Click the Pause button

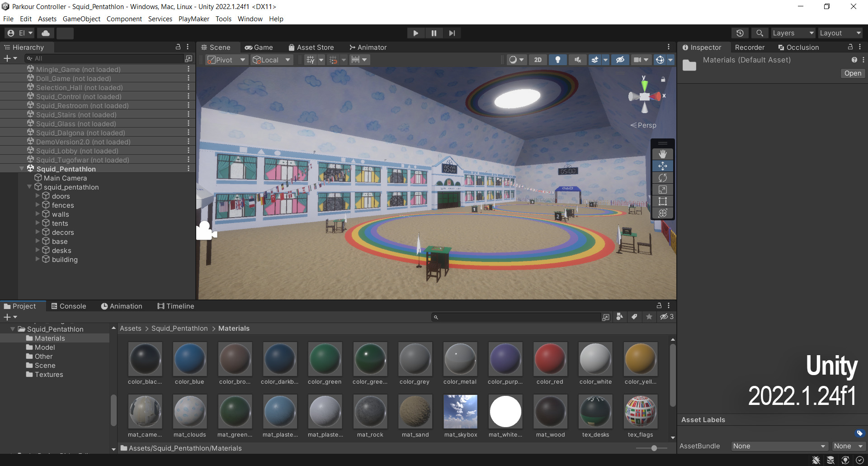pyautogui.click(x=434, y=33)
